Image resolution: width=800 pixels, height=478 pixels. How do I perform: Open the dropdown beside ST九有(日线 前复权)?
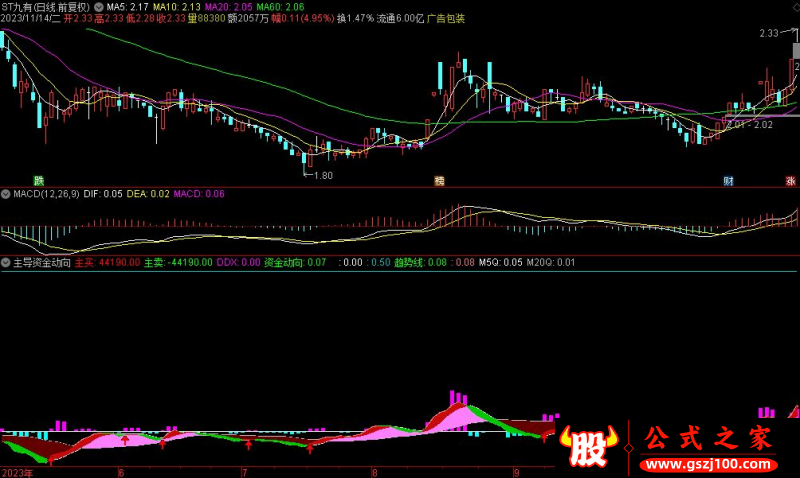(98, 7)
